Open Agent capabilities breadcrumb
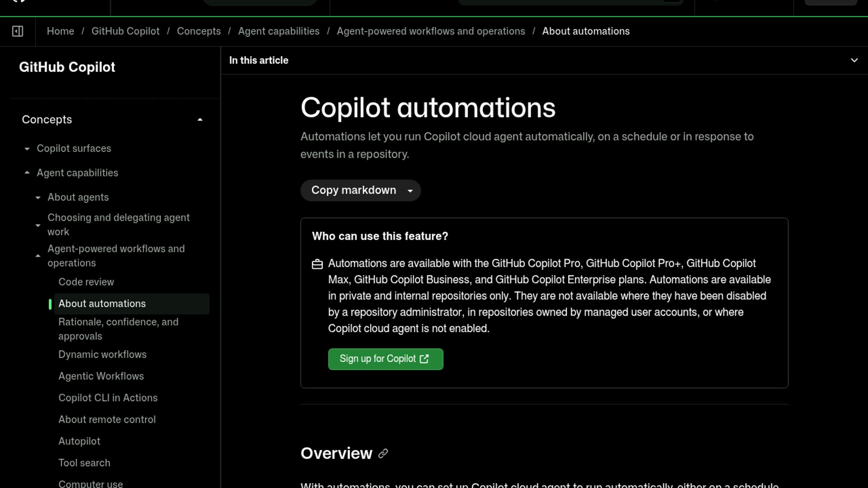Screen dimensions: 868x488 tap(278, 31)
